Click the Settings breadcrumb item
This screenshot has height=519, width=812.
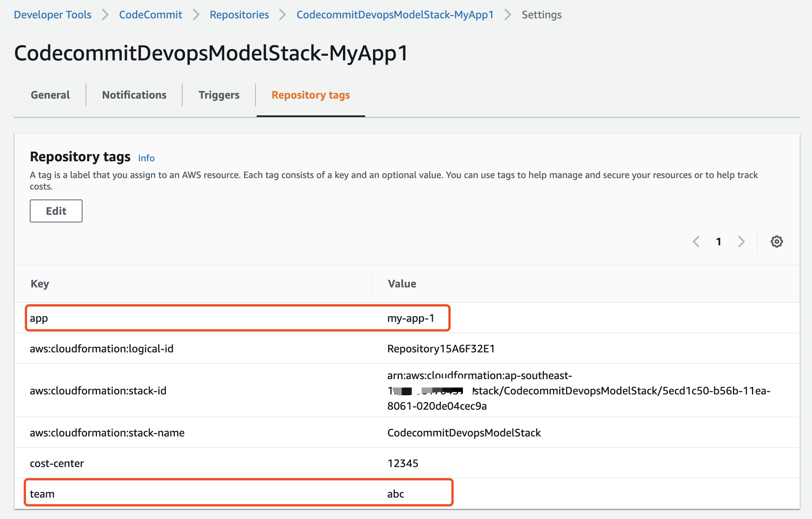[542, 15]
